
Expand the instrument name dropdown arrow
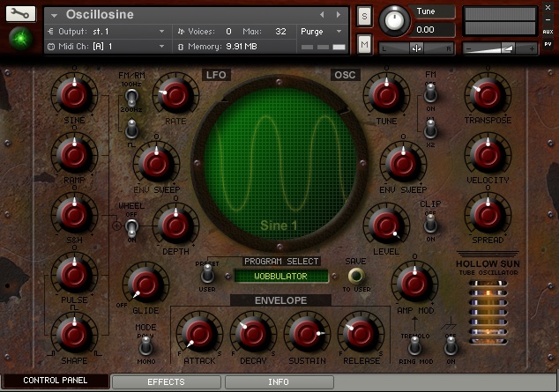point(54,15)
